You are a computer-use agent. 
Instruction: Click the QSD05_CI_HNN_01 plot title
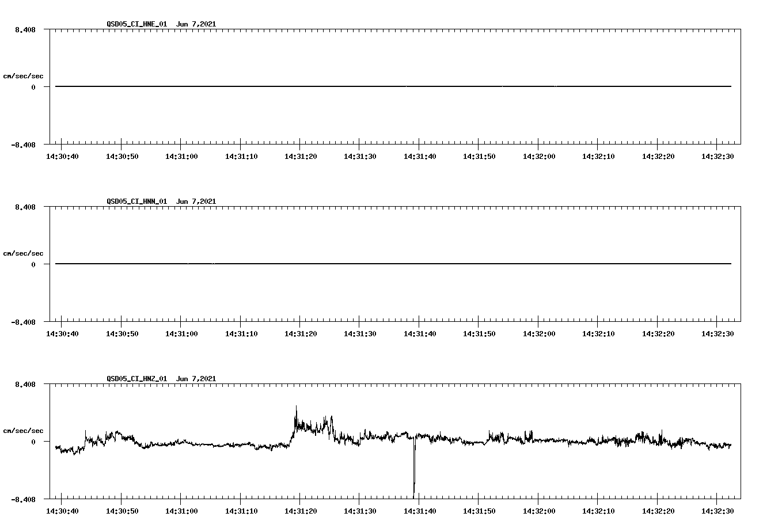click(x=137, y=202)
